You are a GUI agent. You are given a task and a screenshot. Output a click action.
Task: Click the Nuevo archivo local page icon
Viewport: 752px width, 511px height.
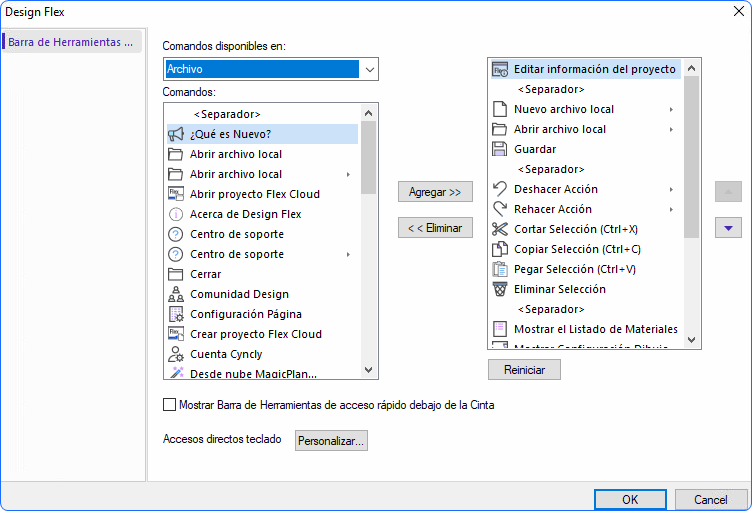[500, 109]
